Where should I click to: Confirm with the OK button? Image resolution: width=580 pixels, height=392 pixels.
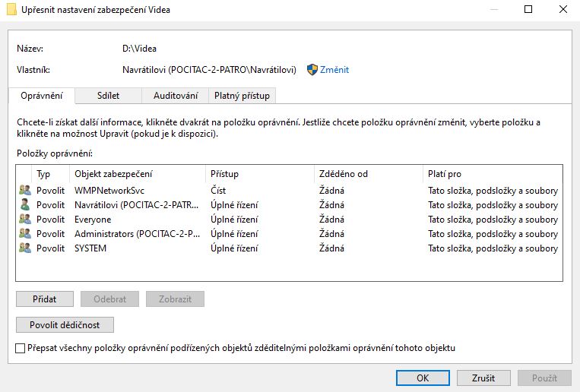pos(423,378)
